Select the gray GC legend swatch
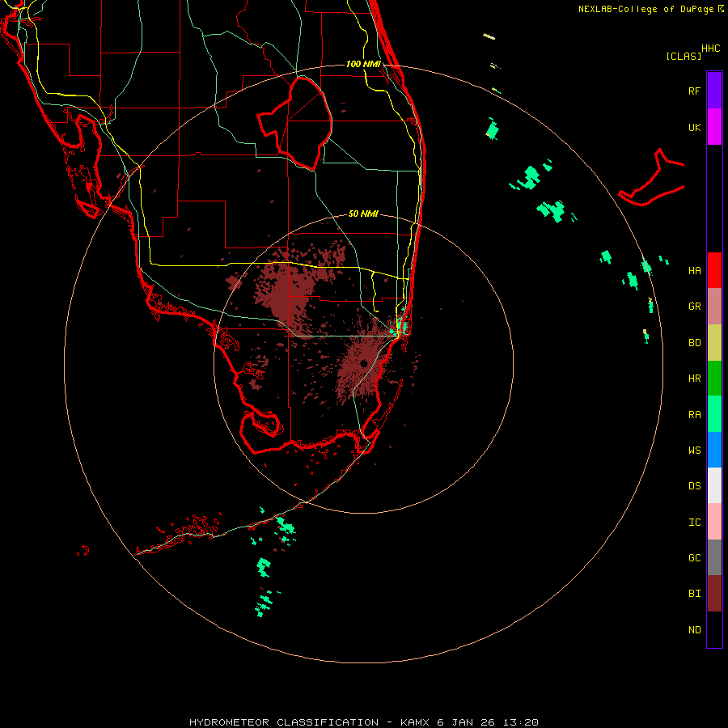Image resolution: width=728 pixels, height=728 pixels. click(x=714, y=557)
